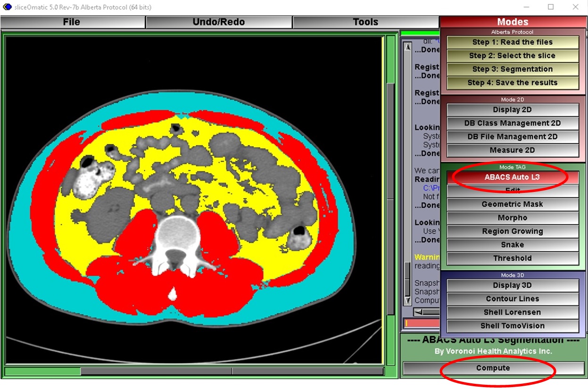The height and width of the screenshot is (389, 588).
Task: Open DB Class Management 2D
Action: [x=513, y=124]
